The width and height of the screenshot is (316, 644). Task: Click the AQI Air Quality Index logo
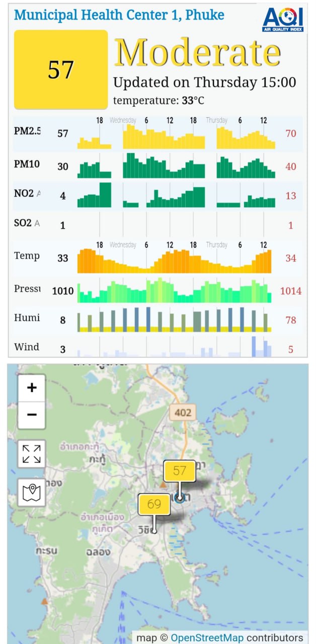283,19
